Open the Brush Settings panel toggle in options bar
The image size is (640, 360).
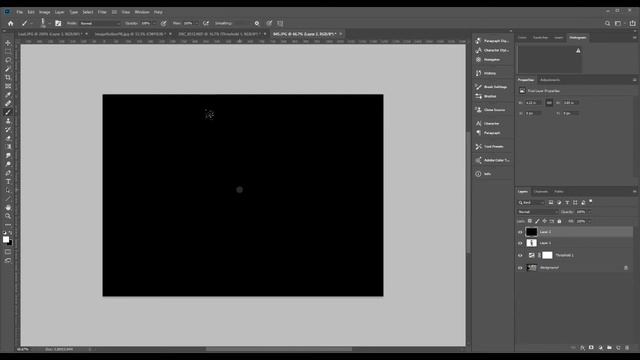(58, 23)
